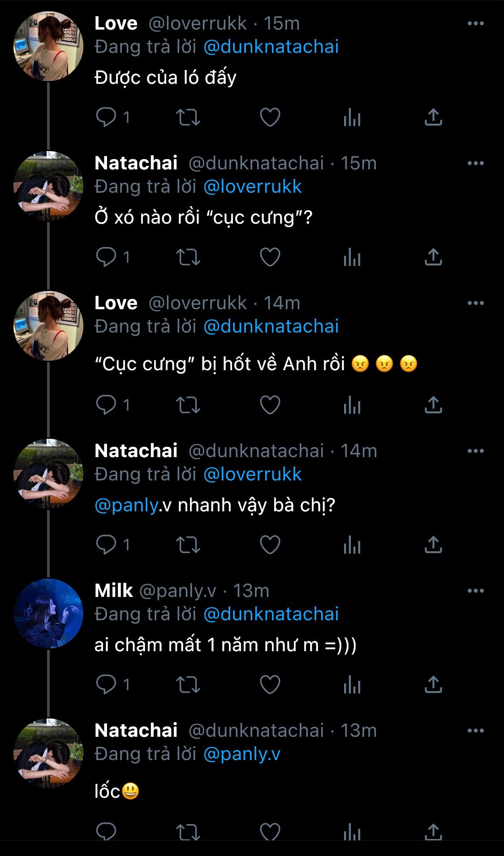The height and width of the screenshot is (856, 504).
Task: Open @dunknatachai link in first reply header
Action: click(271, 47)
